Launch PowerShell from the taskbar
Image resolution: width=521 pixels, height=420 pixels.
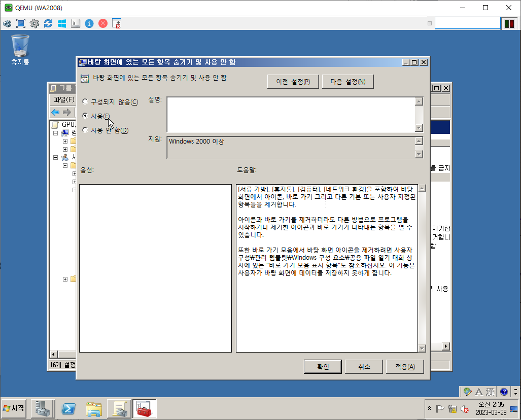(x=68, y=409)
